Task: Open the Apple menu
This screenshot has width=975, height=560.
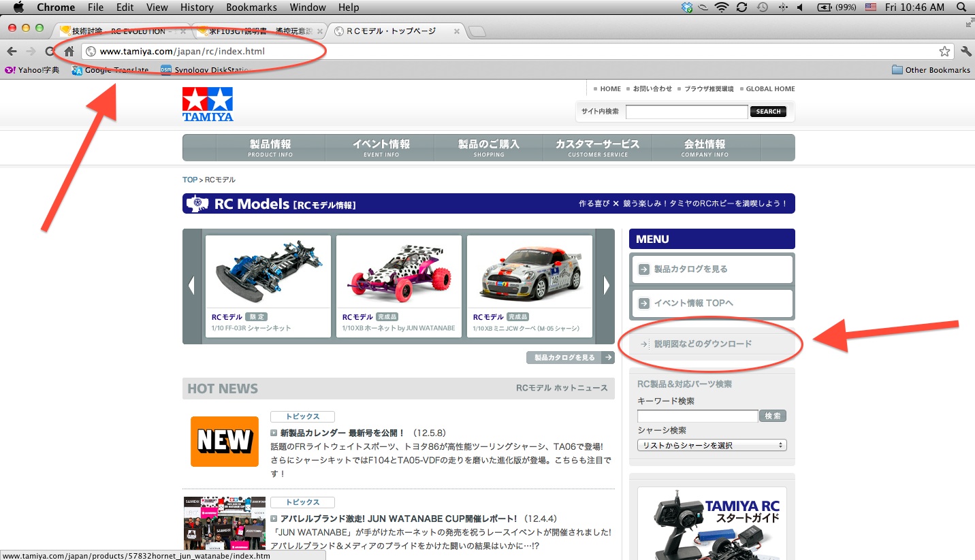Action: point(18,7)
